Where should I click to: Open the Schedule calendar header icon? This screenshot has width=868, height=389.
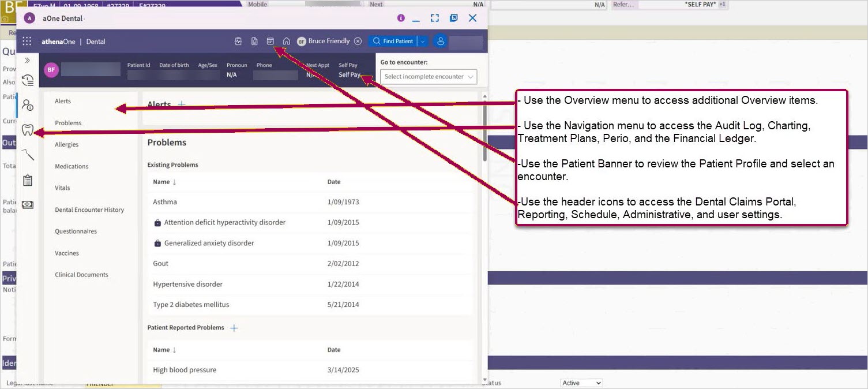pos(270,41)
